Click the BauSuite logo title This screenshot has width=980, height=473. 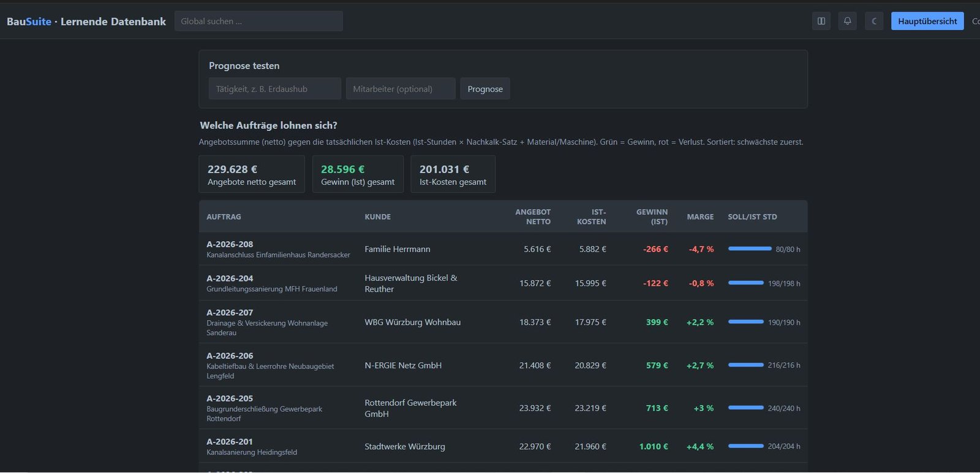pos(86,21)
